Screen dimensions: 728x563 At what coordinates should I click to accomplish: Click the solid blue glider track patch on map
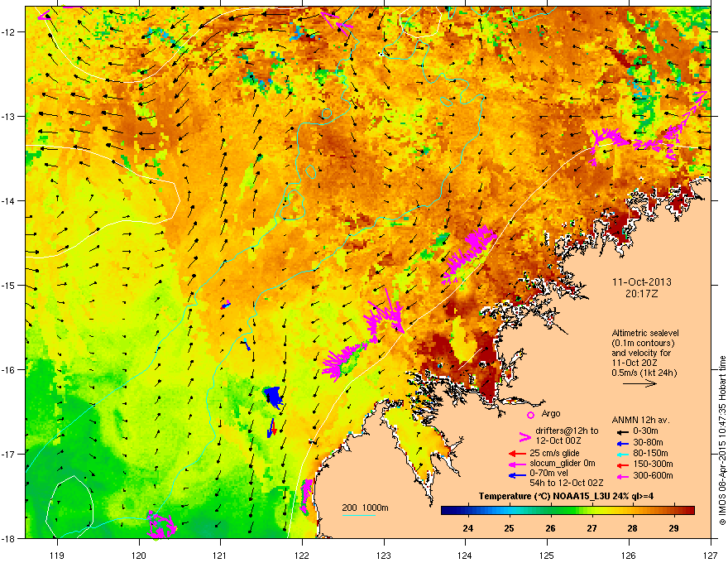pos(273,397)
